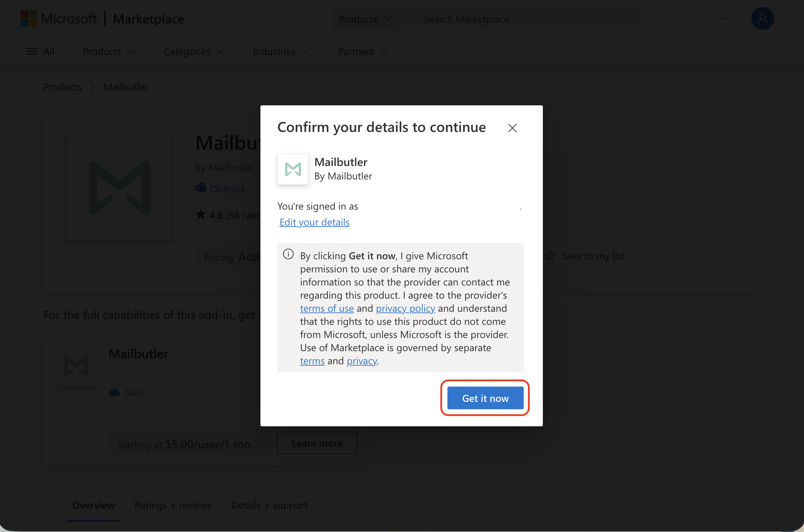The image size is (804, 532).
Task: Click the Outlook link under Mailbutler
Action: [228, 189]
